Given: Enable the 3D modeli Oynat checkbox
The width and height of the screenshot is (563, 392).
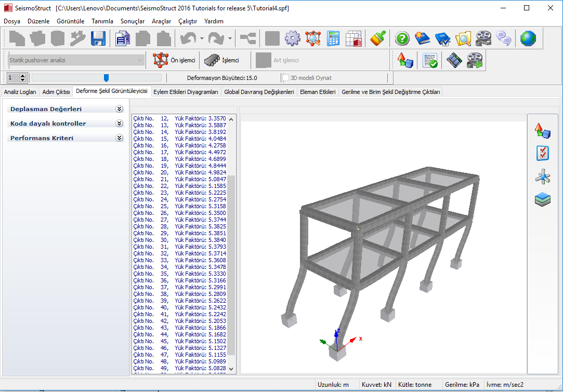Looking at the screenshot, I should pos(286,78).
